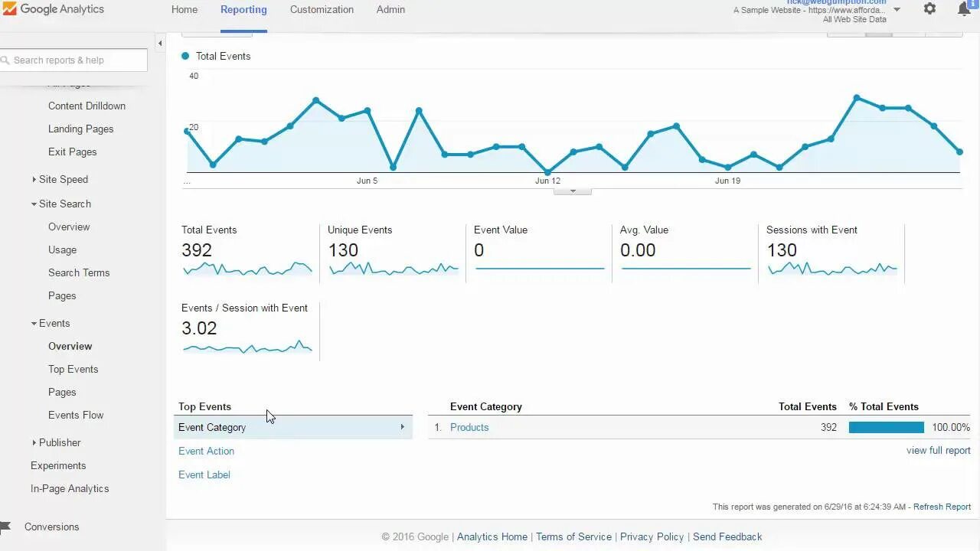980x551 pixels.
Task: Open the Analytics Home footer link
Action: (492, 536)
